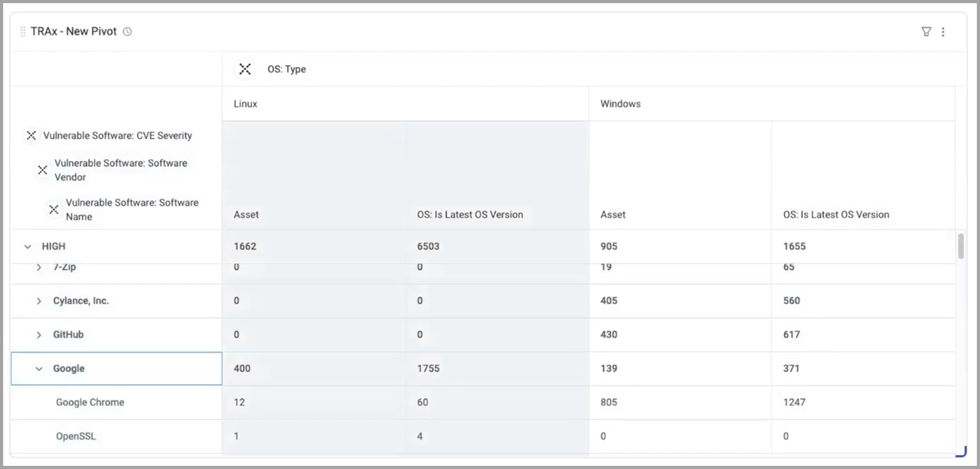Click the resize handle at the widget corner
The width and height of the screenshot is (980, 469).
point(962,453)
